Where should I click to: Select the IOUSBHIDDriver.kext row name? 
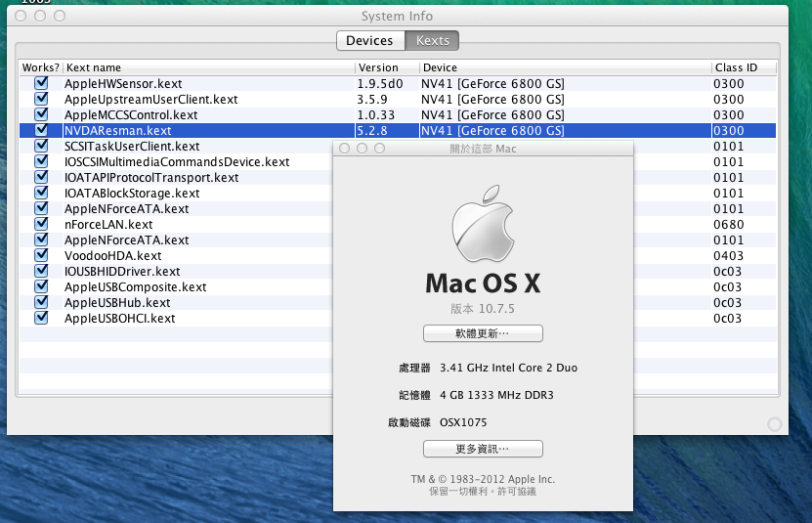tap(122, 272)
